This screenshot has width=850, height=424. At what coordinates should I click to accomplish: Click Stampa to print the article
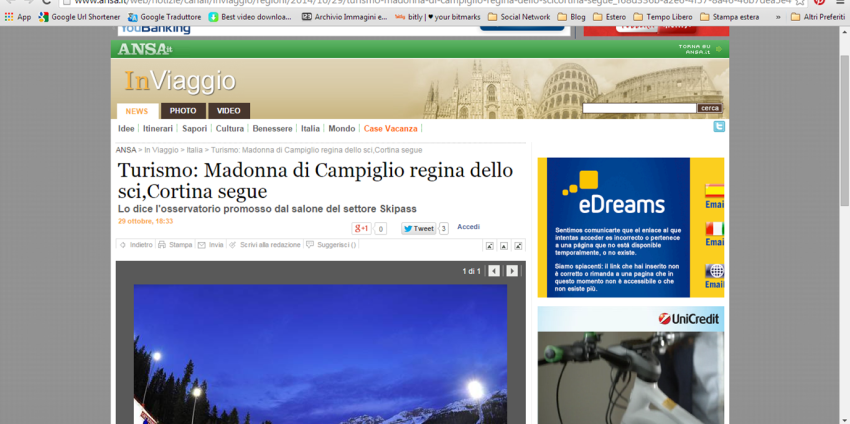click(x=175, y=245)
